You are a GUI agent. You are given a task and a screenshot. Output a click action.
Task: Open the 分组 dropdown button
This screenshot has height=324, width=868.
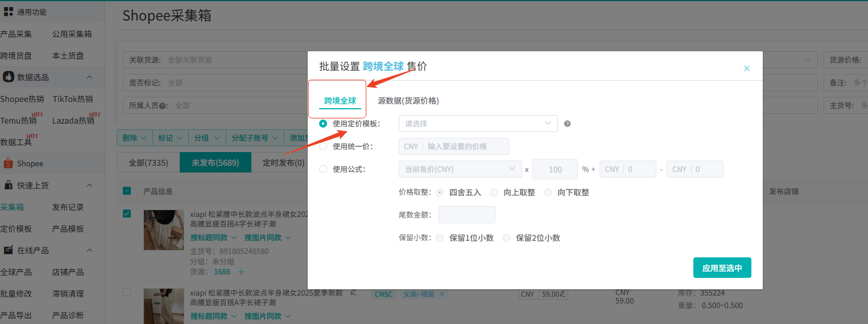pyautogui.click(x=206, y=138)
